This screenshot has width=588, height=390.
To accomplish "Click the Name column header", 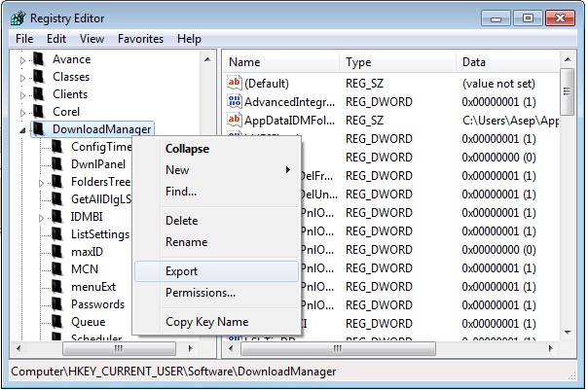I will 281,62.
